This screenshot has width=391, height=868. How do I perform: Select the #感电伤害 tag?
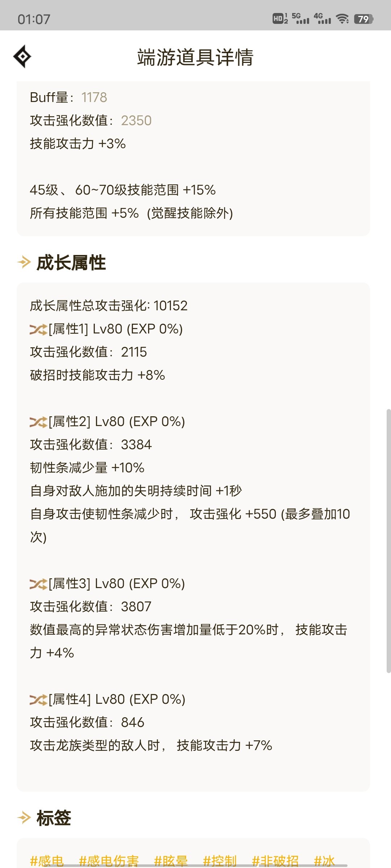(x=109, y=861)
